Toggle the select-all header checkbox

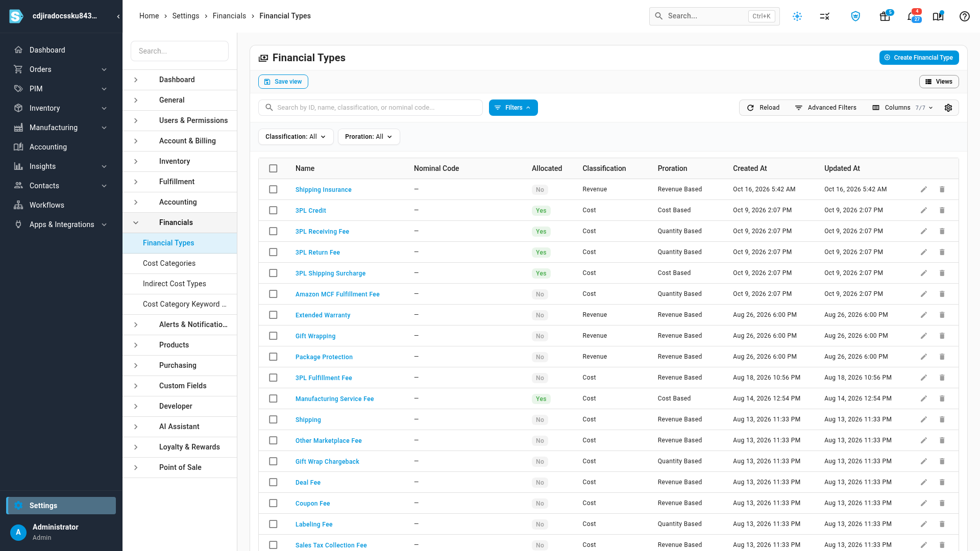coord(273,168)
